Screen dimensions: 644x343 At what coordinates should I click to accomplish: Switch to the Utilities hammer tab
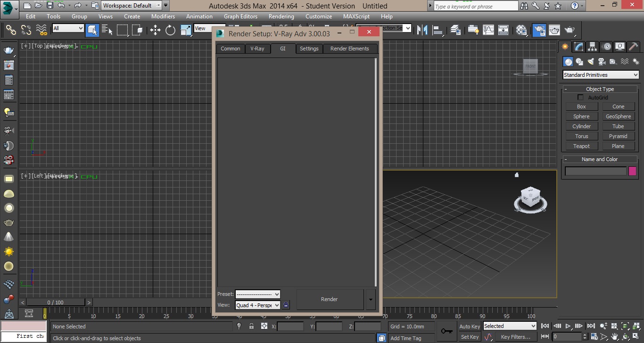(634, 47)
